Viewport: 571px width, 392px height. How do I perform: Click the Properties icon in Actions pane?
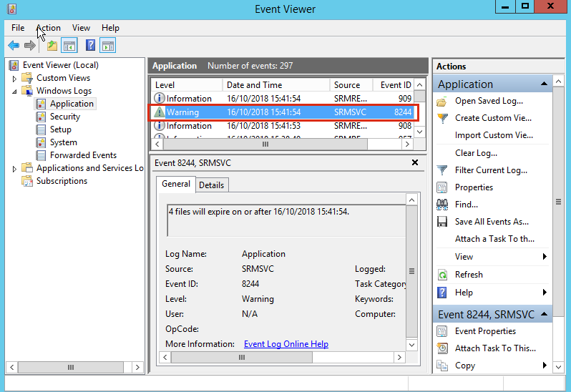pyautogui.click(x=441, y=187)
